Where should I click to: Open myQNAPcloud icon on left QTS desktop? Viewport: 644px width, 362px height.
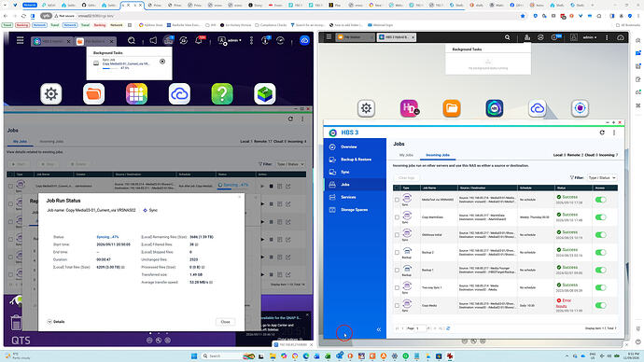click(179, 94)
